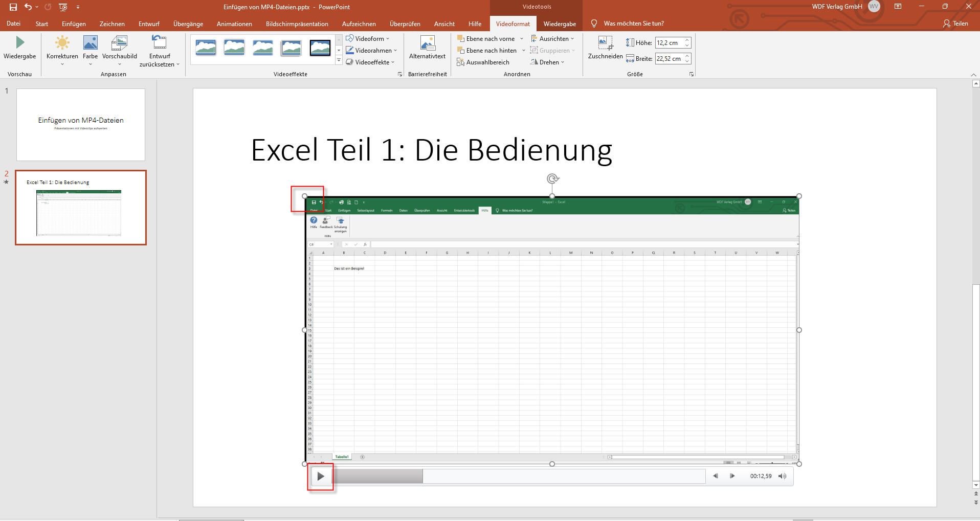
Task: Open the Farbe recolor options
Action: tap(90, 51)
